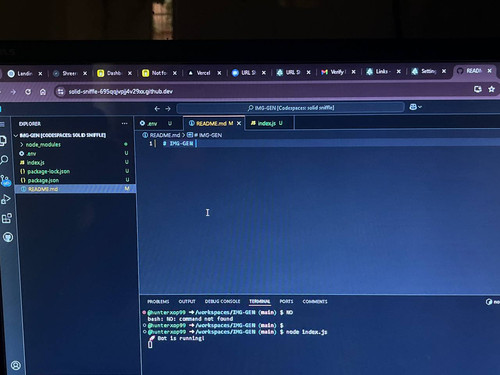Viewport: 500px width, 375px height.
Task: Open the GitHub view icon in the activity bar
Action: [8, 237]
